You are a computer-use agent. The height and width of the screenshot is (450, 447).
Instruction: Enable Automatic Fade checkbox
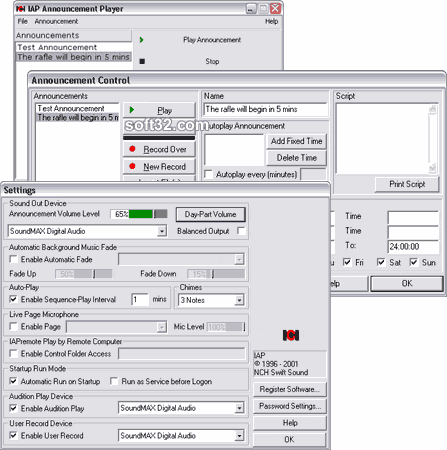(x=14, y=259)
